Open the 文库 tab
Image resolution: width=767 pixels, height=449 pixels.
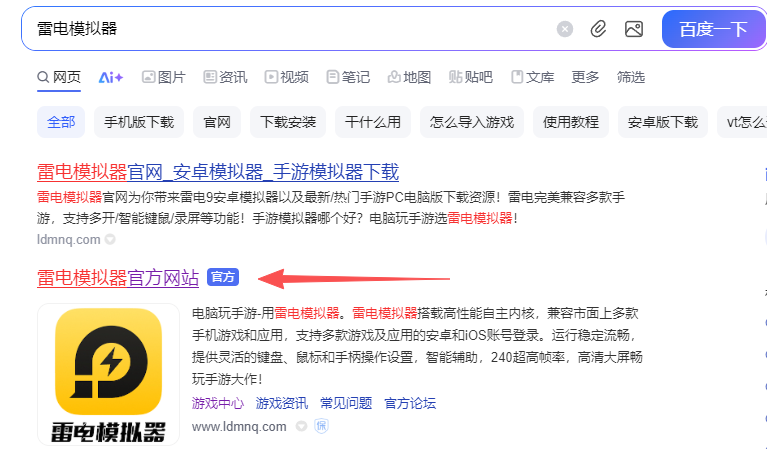(532, 77)
